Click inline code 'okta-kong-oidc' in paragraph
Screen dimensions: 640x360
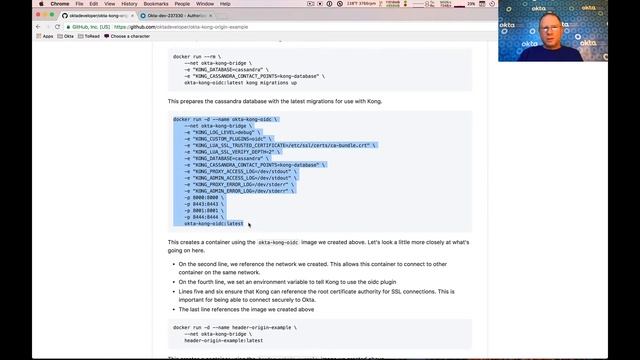click(278, 242)
